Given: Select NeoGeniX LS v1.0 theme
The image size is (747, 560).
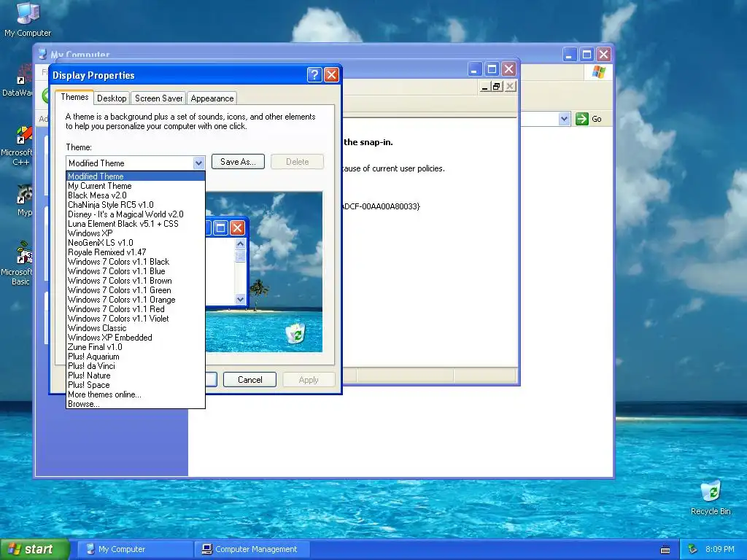Looking at the screenshot, I should point(135,243).
